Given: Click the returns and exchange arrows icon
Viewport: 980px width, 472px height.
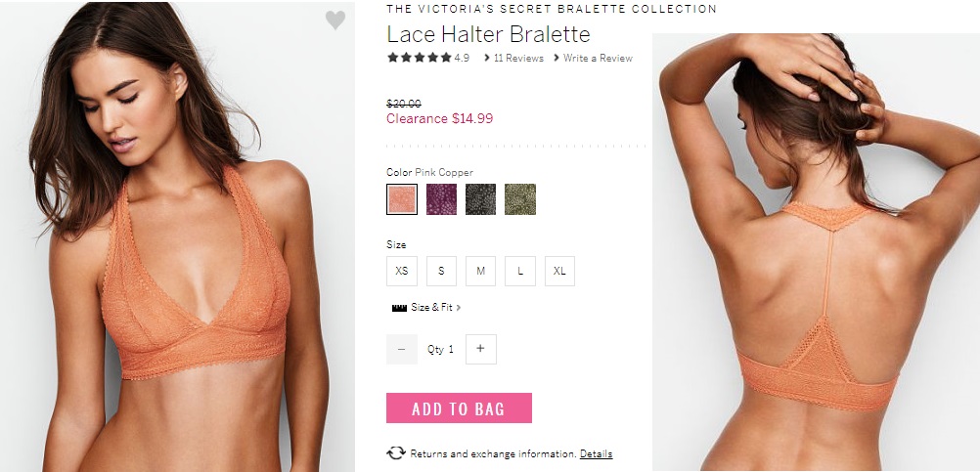Looking at the screenshot, I should 396,453.
